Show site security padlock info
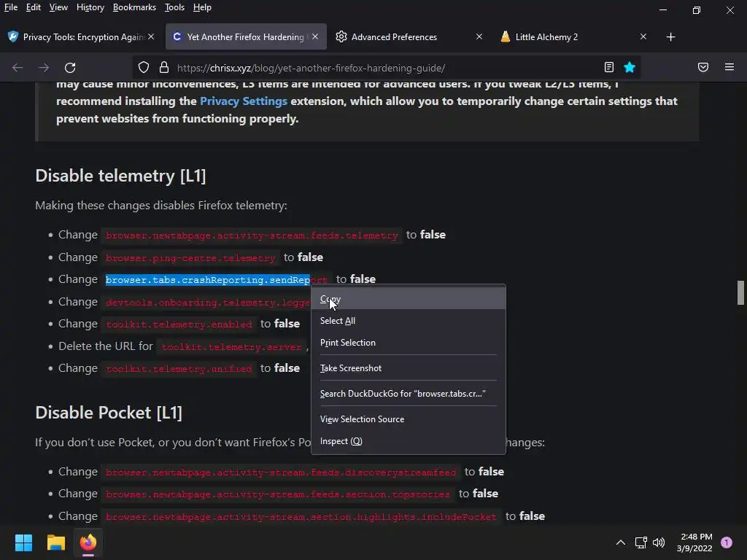The width and height of the screenshot is (747, 560). pos(164,68)
